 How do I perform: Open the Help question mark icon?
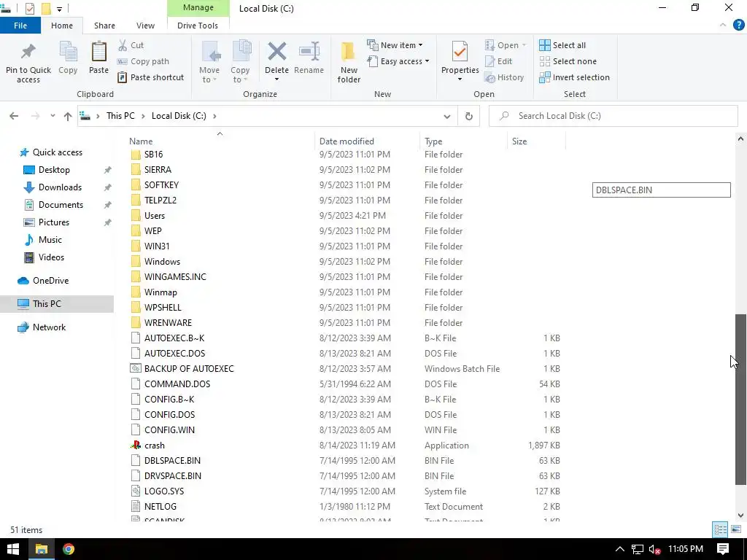pos(738,26)
